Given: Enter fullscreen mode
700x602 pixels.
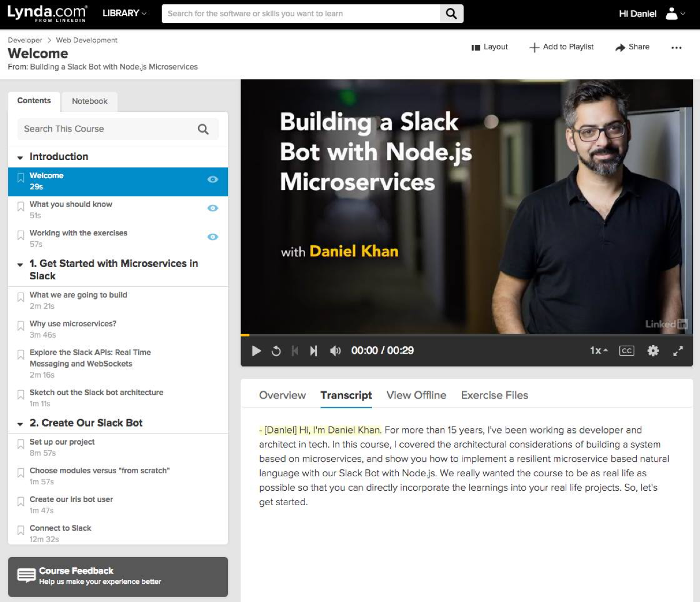Looking at the screenshot, I should coord(678,351).
